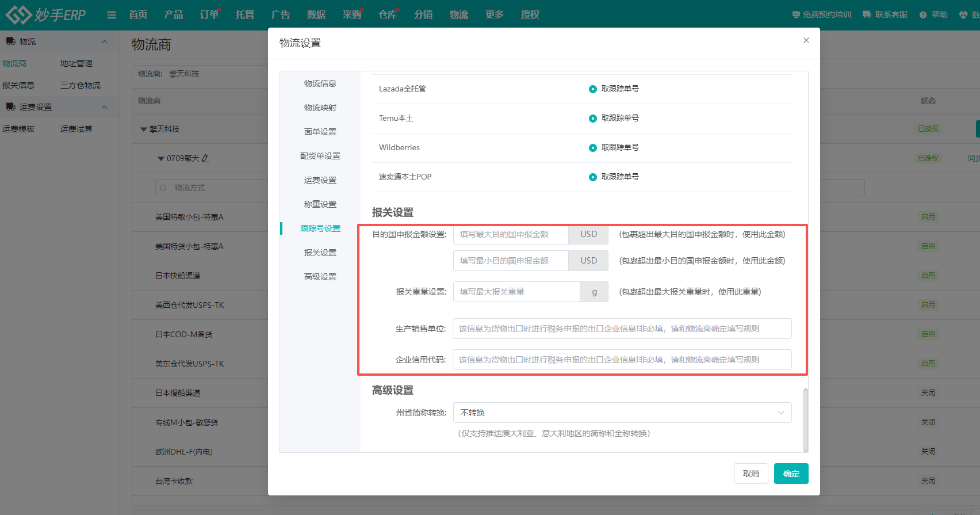Click the 妙手ERP logo
The image size is (980, 515).
pyautogui.click(x=46, y=14)
